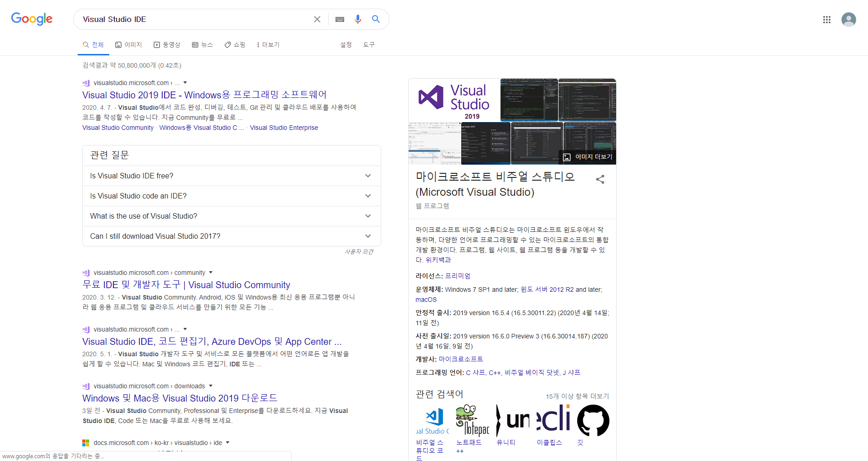
Task: Open '무료 IDE 및 개발자 도구' result title
Action: (186, 285)
